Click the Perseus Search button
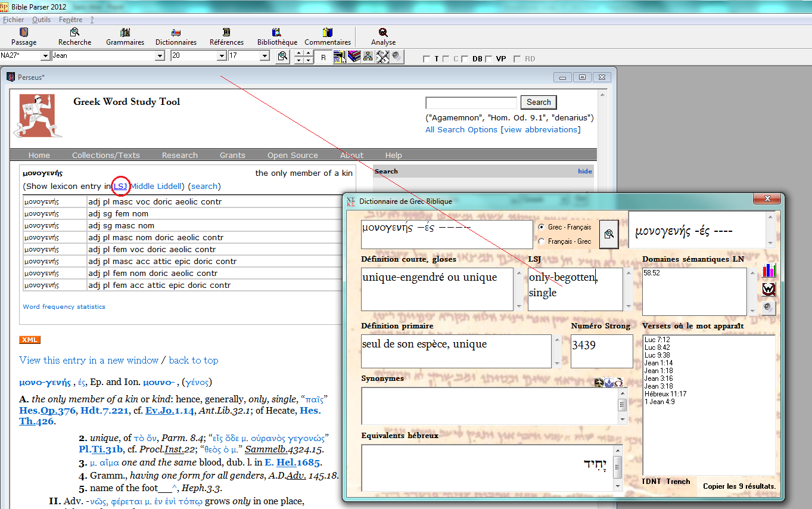The image size is (812, 509). pyautogui.click(x=539, y=102)
